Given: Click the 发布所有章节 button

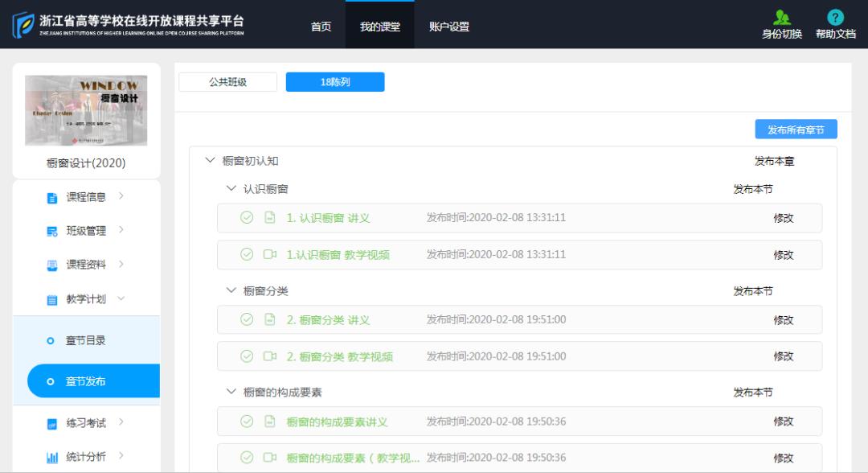Looking at the screenshot, I should [x=795, y=130].
